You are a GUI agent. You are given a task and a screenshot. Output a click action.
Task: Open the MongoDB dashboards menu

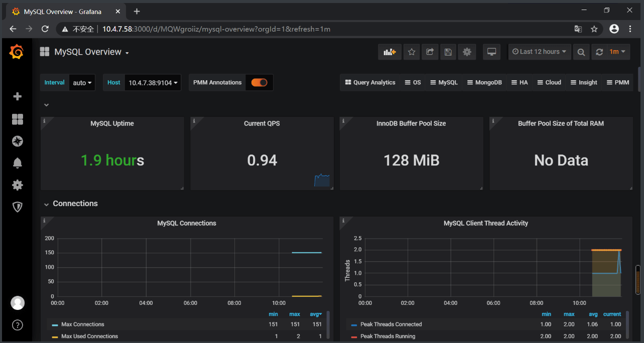[484, 83]
